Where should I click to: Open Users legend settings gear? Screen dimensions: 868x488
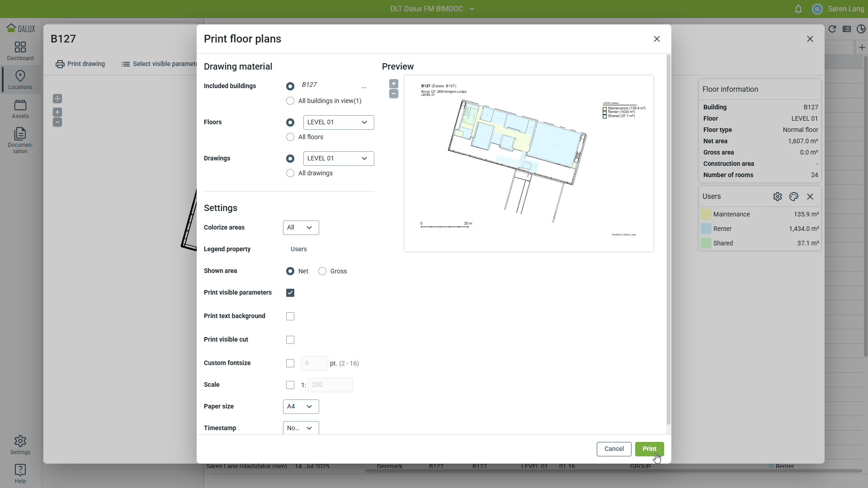click(x=778, y=197)
